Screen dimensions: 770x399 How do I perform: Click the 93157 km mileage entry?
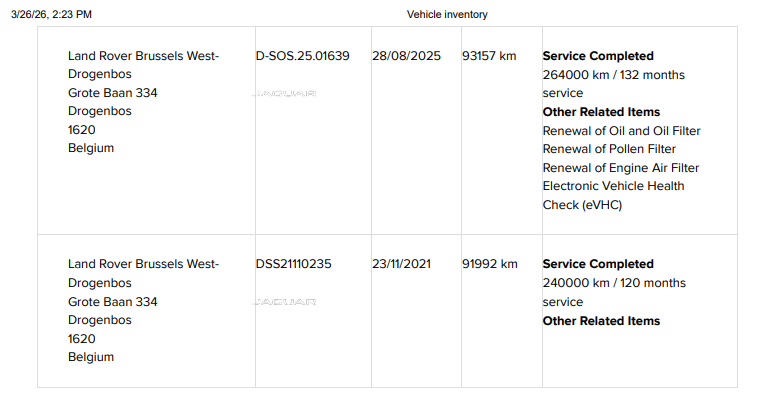pyautogui.click(x=489, y=56)
